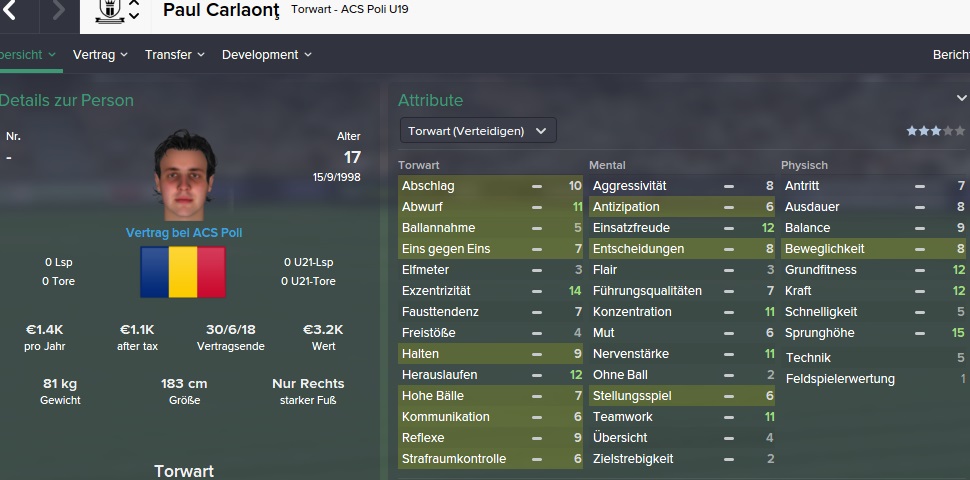Follow the 'Vertrag bei ACS Poli' link
This screenshot has height=480, width=970.
(x=184, y=233)
